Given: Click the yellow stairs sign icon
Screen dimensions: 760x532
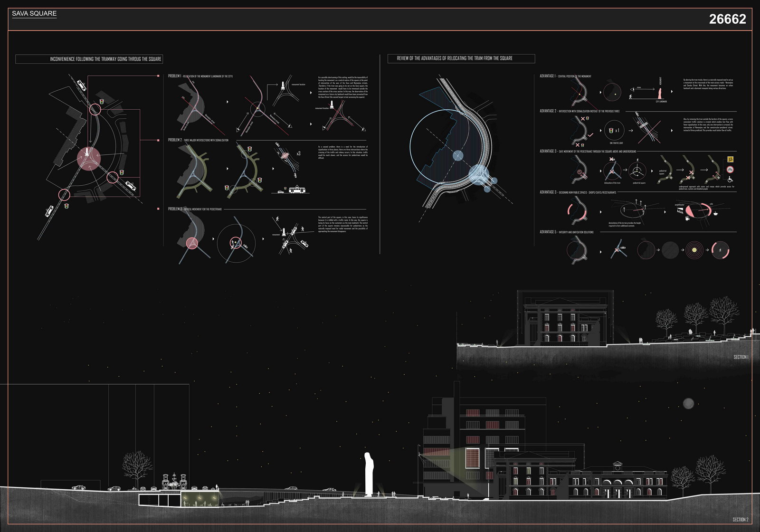Looking at the screenshot, I should [730, 160].
